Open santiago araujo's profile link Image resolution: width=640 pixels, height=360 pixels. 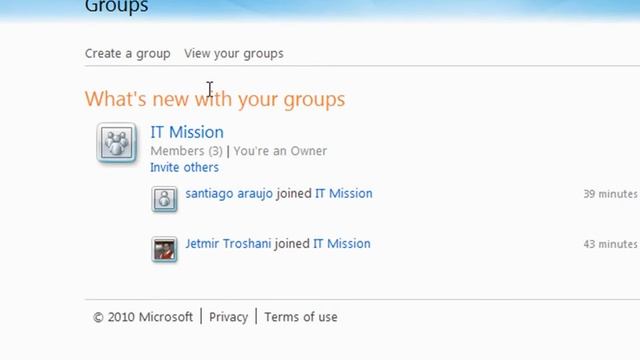(x=229, y=193)
